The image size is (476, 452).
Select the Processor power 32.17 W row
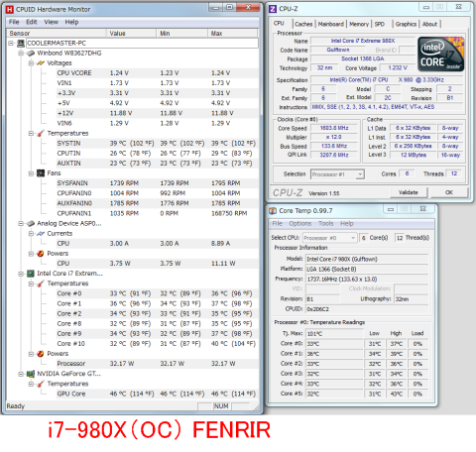[157, 364]
